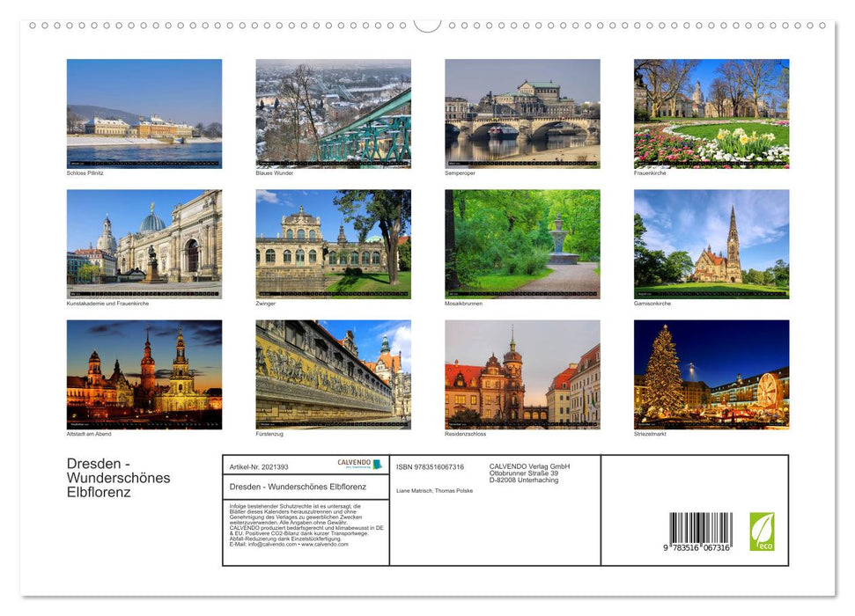This screenshot has height=616, width=855.
Task: Select the Blaues Wunder bridge photo
Action: click(x=333, y=114)
